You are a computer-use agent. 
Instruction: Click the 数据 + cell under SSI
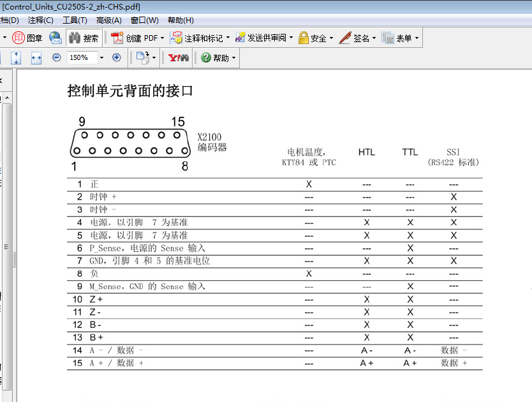454,363
